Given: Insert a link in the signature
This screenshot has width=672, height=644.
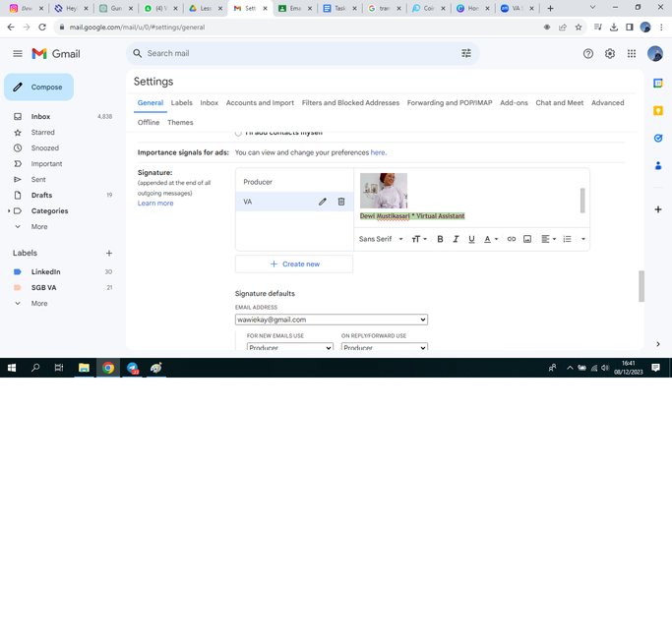Looking at the screenshot, I should [x=512, y=239].
